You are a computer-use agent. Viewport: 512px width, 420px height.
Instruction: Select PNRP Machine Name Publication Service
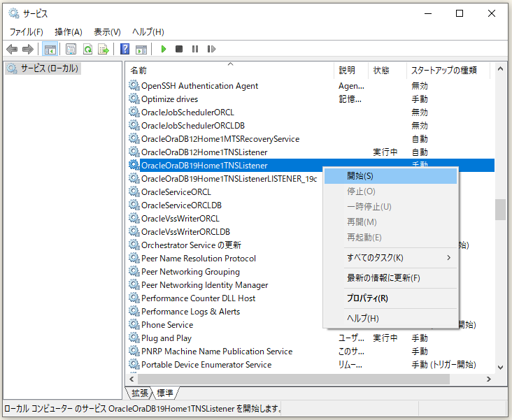pyautogui.click(x=217, y=352)
